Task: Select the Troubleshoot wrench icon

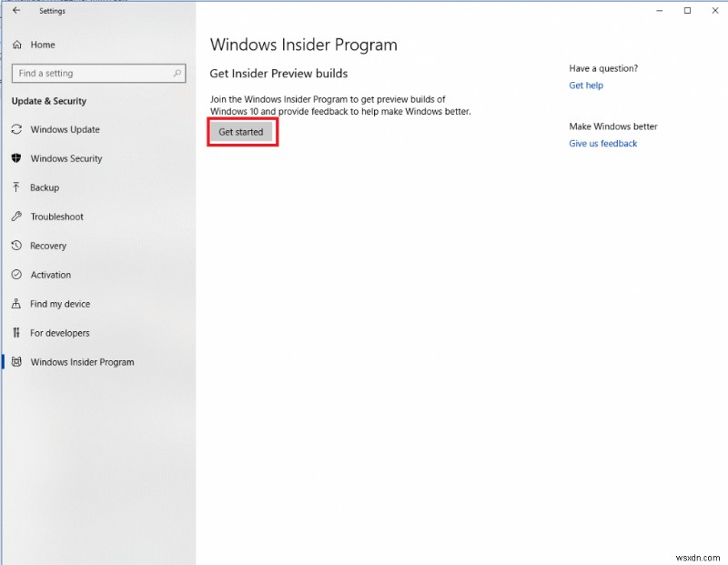Action: pos(16,217)
